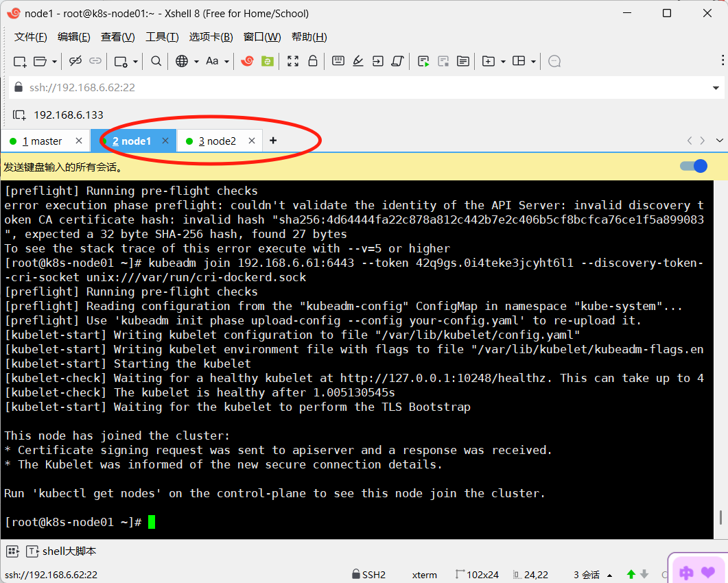Click the green upload arrow in the status bar
This screenshot has width=728, height=583.
[631, 575]
